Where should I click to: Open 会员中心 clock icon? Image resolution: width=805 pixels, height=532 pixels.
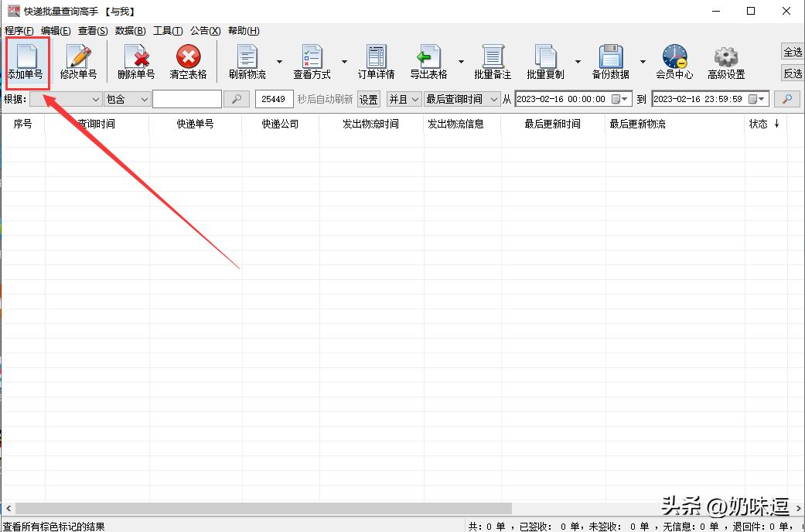(674, 62)
